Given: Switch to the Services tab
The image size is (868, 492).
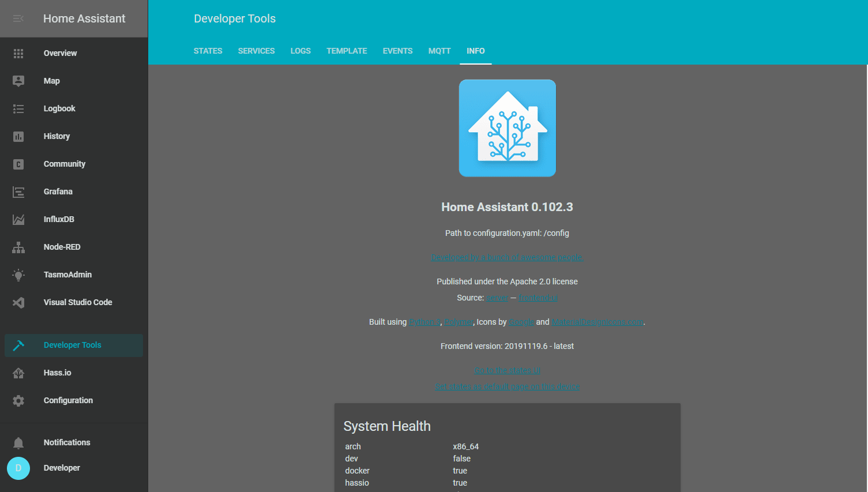Looking at the screenshot, I should tap(256, 51).
